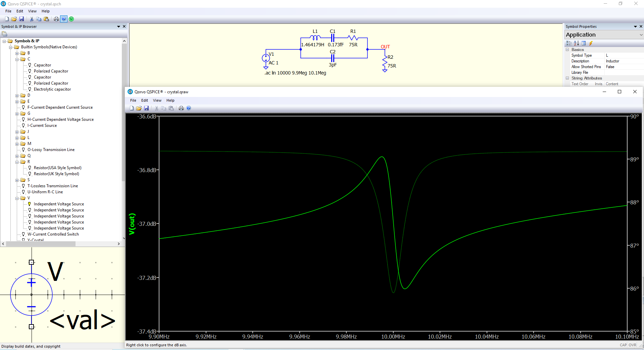This screenshot has width=644, height=350.
Task: Collapse the Basics property group
Action: pyautogui.click(x=567, y=49)
